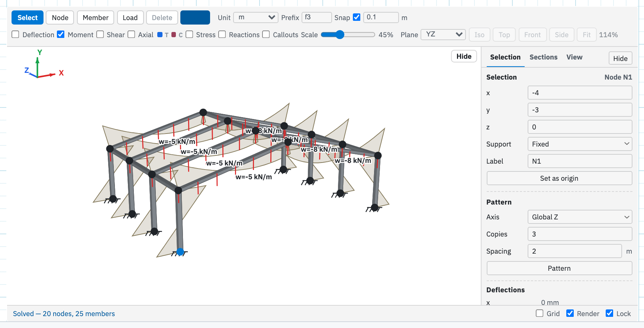Screen dimensions: 644x328
Task: Switch to Top view
Action: tap(504, 35)
